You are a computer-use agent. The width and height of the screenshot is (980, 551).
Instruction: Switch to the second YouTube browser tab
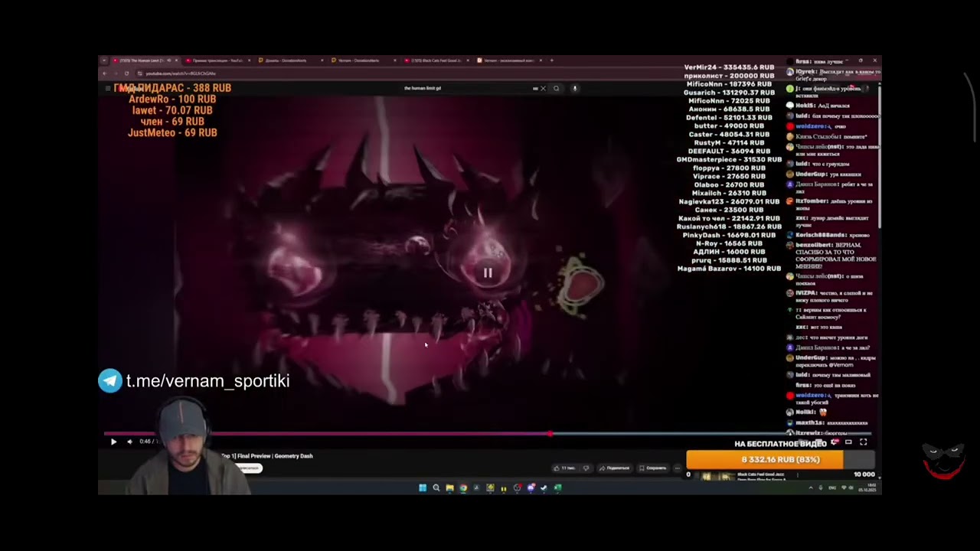click(x=217, y=60)
